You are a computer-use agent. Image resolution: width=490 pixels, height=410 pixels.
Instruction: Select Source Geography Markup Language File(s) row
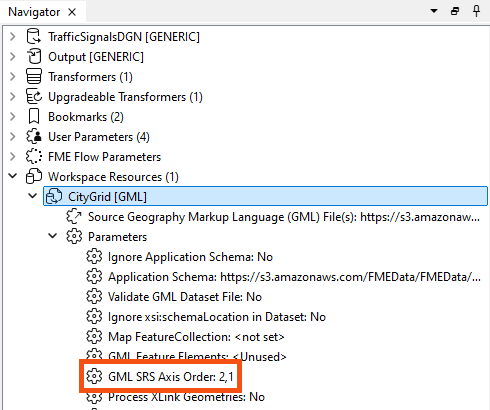[284, 217]
